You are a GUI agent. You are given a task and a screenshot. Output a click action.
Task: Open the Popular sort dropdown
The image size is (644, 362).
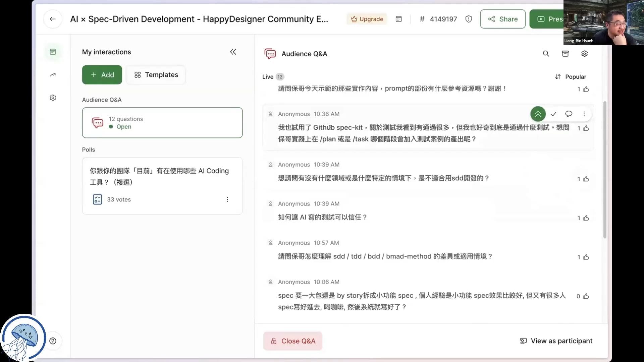click(571, 77)
